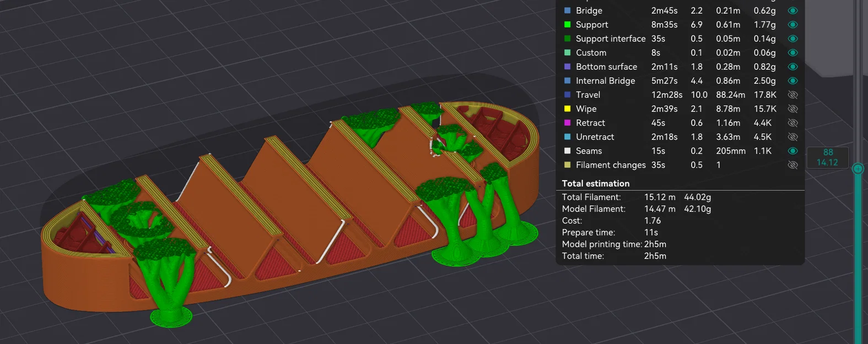Select the Custom row label

pyautogui.click(x=591, y=53)
